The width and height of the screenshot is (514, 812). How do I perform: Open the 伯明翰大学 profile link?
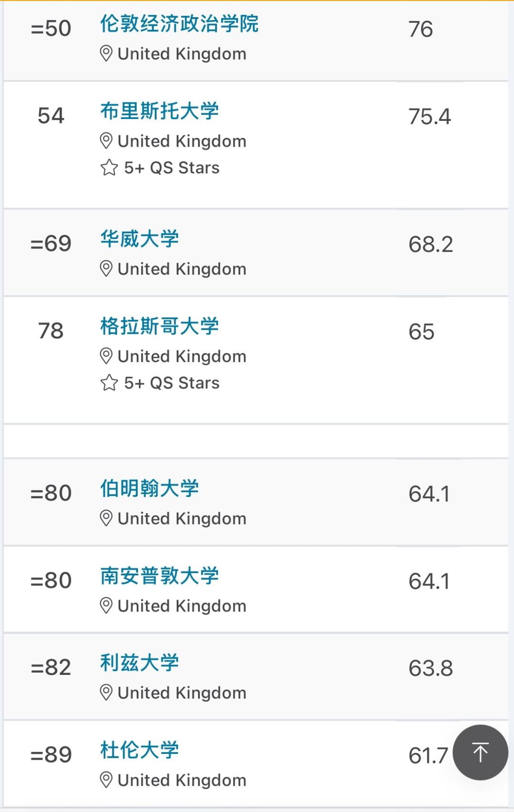149,489
